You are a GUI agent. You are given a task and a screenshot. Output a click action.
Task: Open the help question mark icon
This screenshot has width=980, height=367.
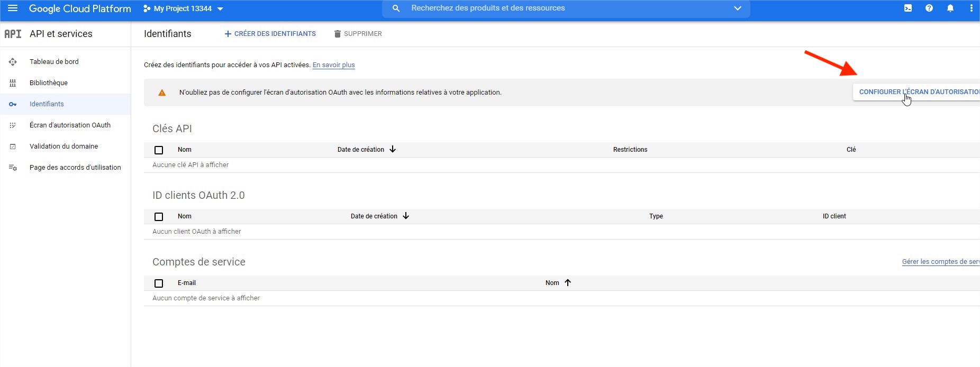[929, 8]
